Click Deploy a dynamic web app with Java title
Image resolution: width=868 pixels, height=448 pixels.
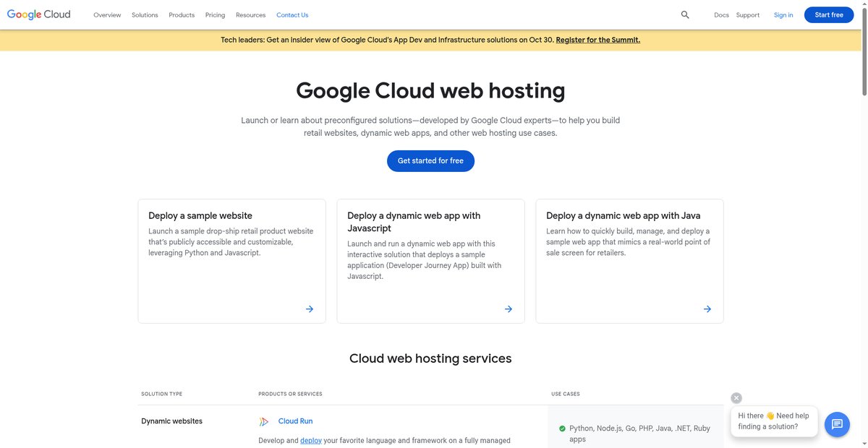pos(624,215)
